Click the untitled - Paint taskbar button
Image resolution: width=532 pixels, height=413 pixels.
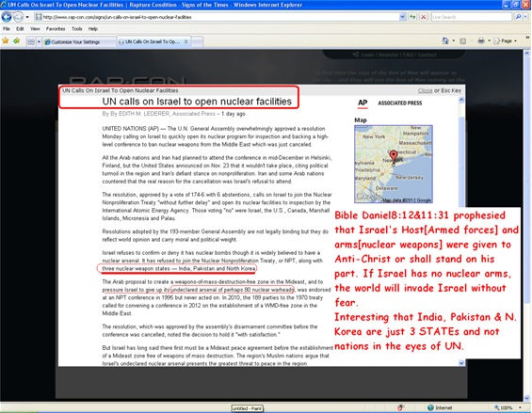[248, 408]
